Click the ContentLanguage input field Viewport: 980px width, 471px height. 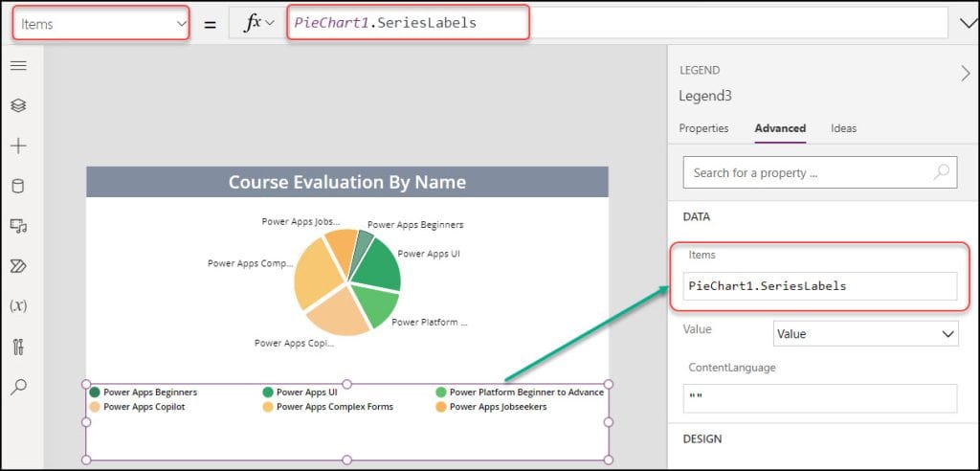point(820,398)
